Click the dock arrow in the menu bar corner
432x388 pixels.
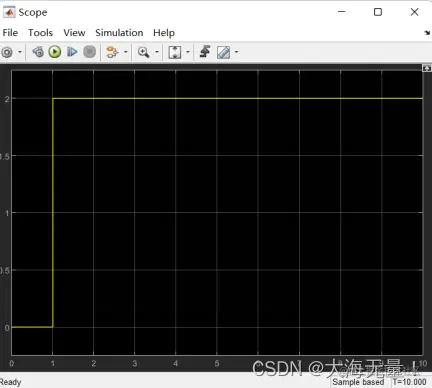click(427, 33)
